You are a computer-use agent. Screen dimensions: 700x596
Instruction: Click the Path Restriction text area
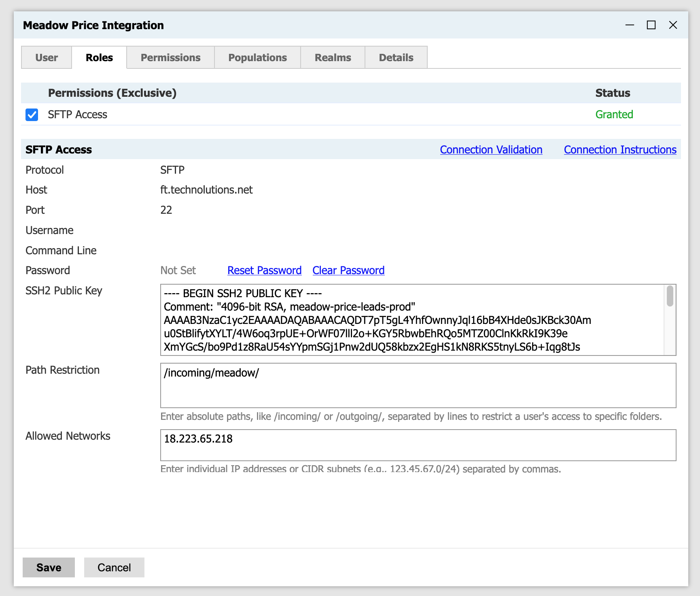point(418,385)
